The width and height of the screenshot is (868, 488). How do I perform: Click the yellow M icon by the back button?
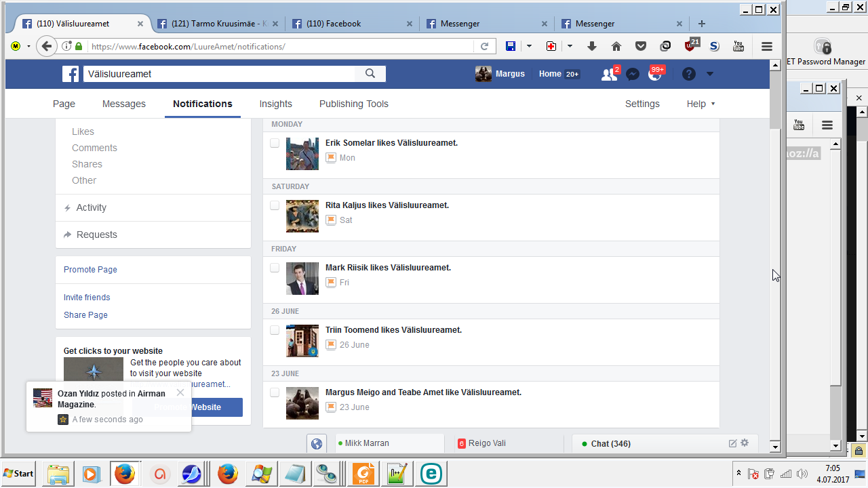(16, 46)
